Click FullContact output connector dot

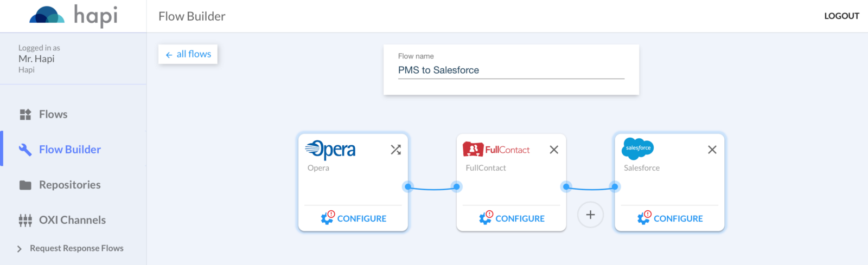point(566,187)
